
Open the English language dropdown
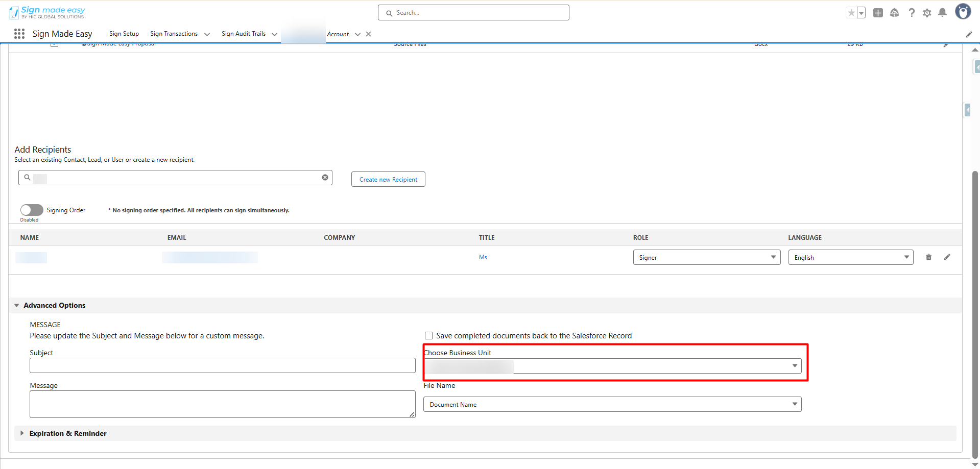(x=850, y=257)
